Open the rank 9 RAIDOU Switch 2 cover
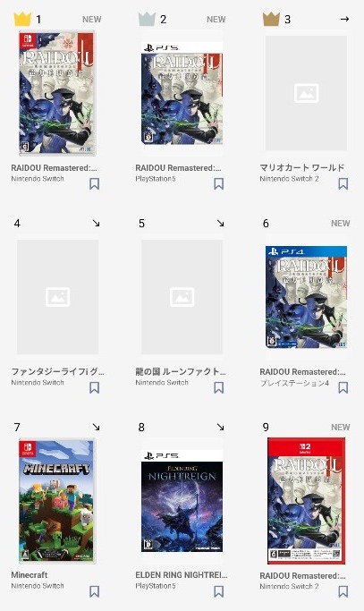Screen dimensions: 364x611 pos(307,501)
